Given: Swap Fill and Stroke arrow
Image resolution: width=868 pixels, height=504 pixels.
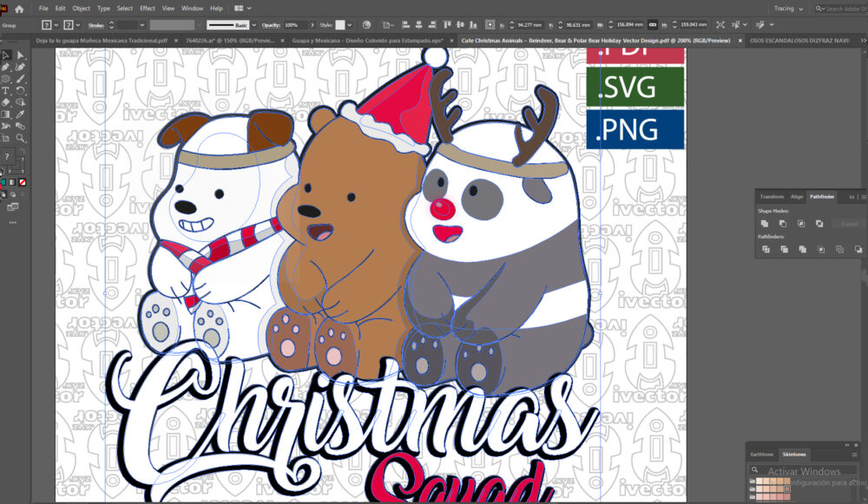Looking at the screenshot, I should pos(23,150).
